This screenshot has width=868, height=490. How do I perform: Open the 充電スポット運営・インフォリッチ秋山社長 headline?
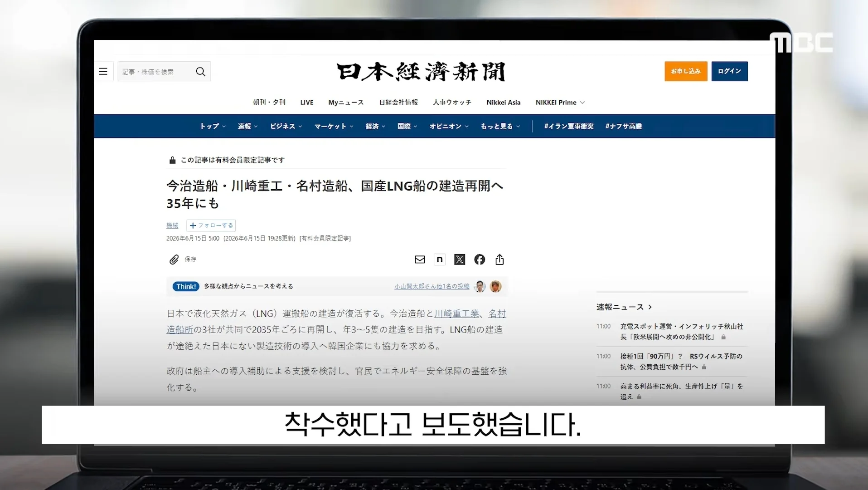point(682,332)
